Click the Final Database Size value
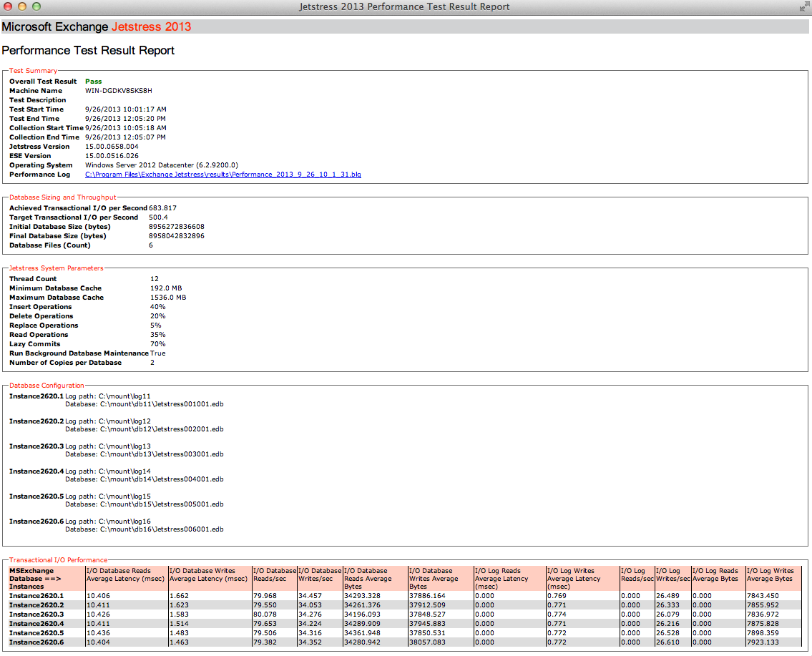Image resolution: width=812 pixels, height=656 pixels. 176,236
